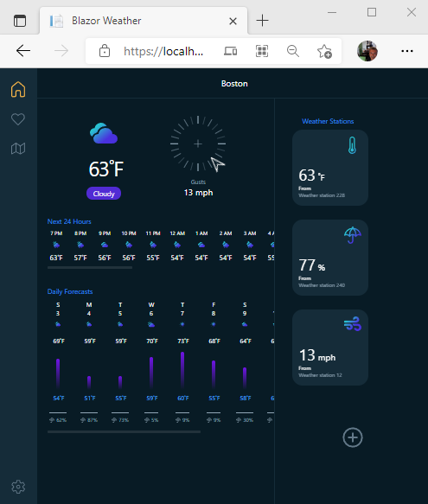
Task: Click the thermometer icon on temperature card
Action: tap(352, 145)
